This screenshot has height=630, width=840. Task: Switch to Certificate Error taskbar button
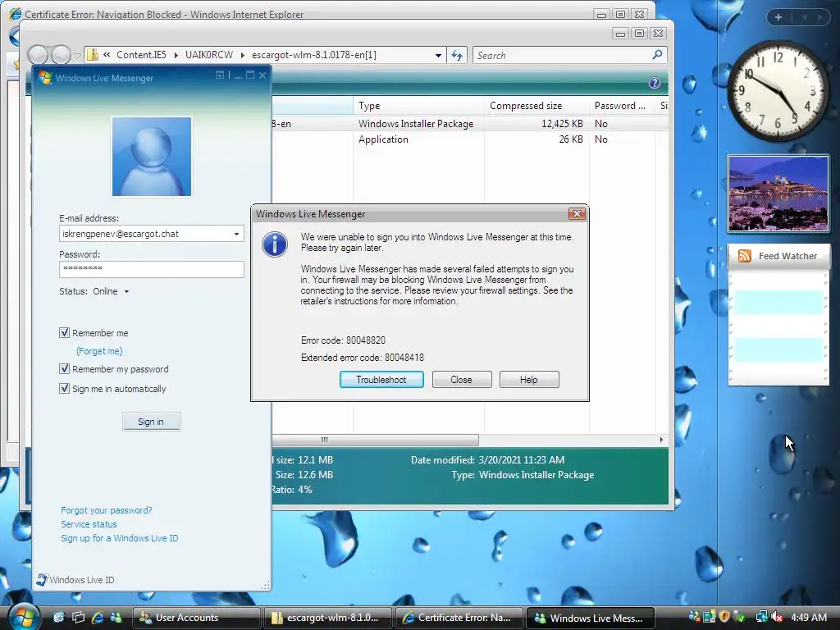(459, 618)
